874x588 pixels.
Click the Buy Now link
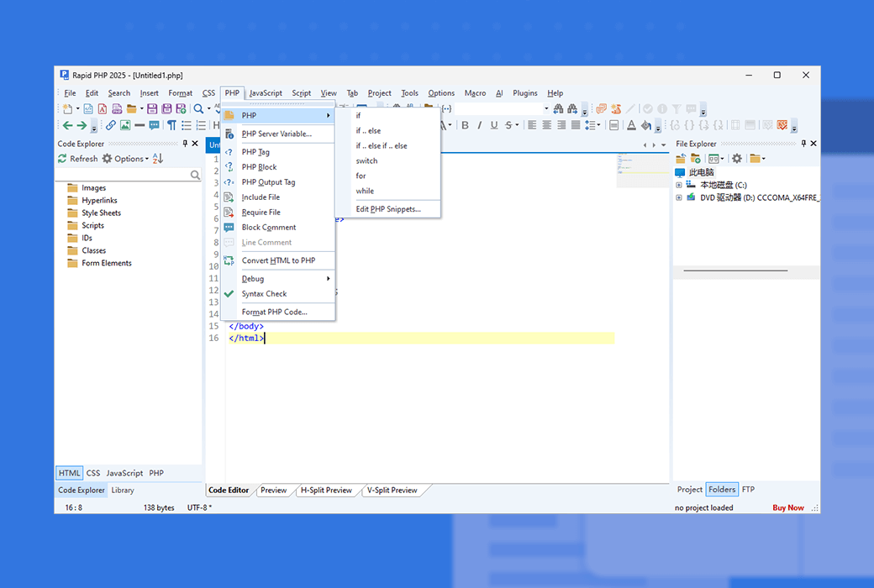[x=788, y=507]
